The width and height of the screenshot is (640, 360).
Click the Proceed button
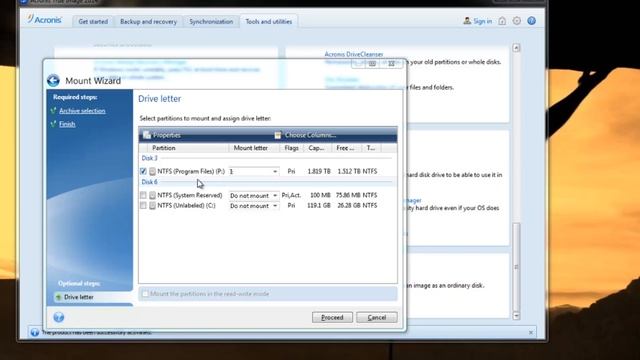point(332,317)
